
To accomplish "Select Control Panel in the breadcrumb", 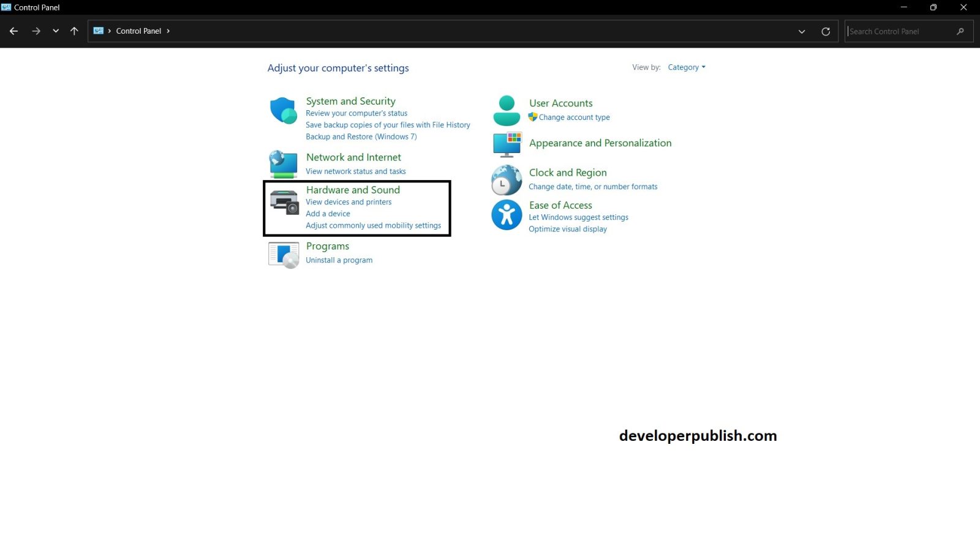I will click(x=138, y=31).
